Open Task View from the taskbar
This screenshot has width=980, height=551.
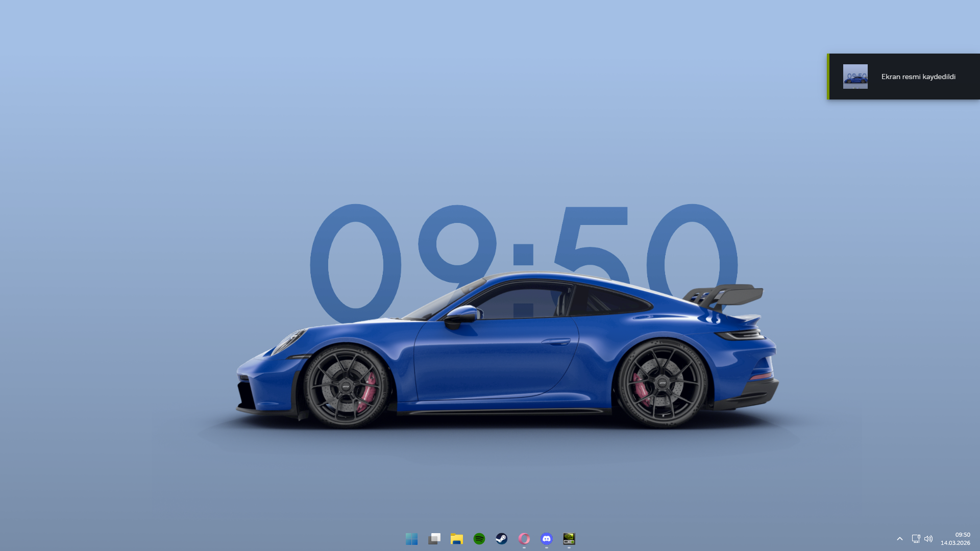click(x=434, y=539)
